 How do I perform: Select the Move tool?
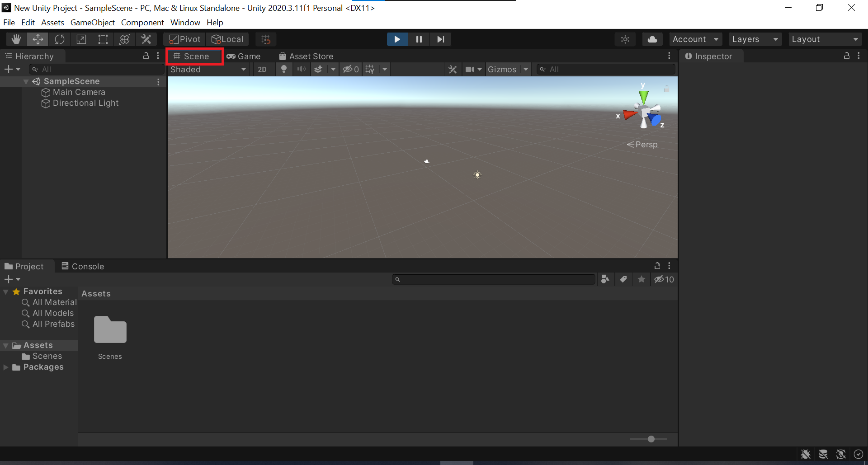coord(38,39)
